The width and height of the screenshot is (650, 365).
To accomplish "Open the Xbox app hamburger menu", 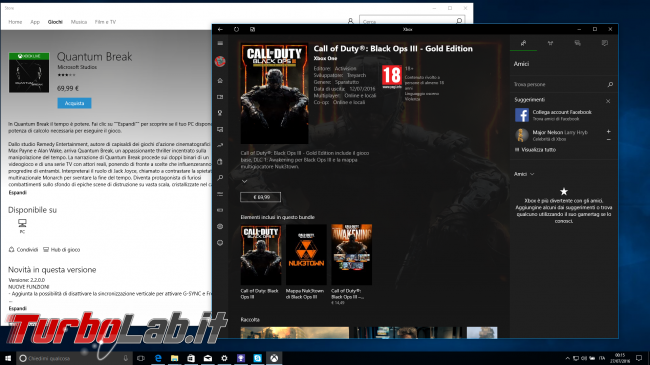I will [220, 43].
